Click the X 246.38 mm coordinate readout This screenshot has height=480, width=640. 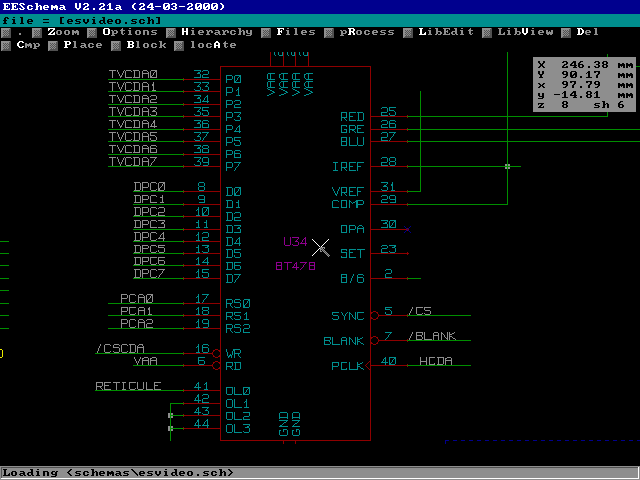point(585,64)
